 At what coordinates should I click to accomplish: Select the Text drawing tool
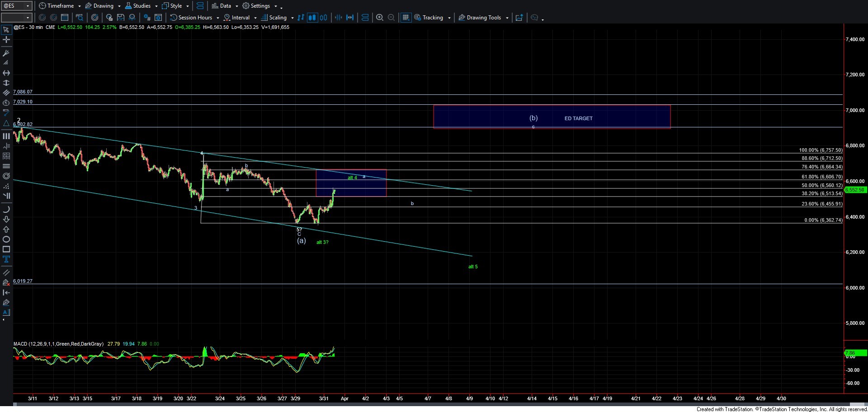tap(6, 259)
